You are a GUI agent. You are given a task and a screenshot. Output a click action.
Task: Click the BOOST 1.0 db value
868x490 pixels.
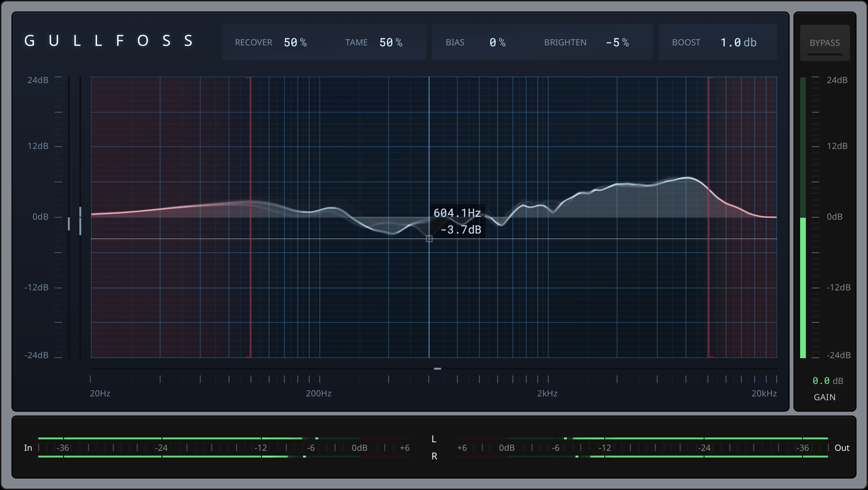[738, 43]
